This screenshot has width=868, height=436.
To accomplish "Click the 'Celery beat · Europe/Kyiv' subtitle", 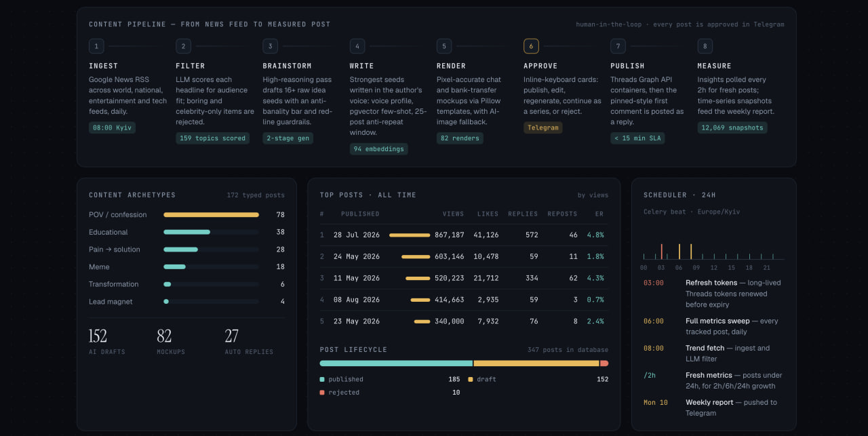I will (x=692, y=212).
